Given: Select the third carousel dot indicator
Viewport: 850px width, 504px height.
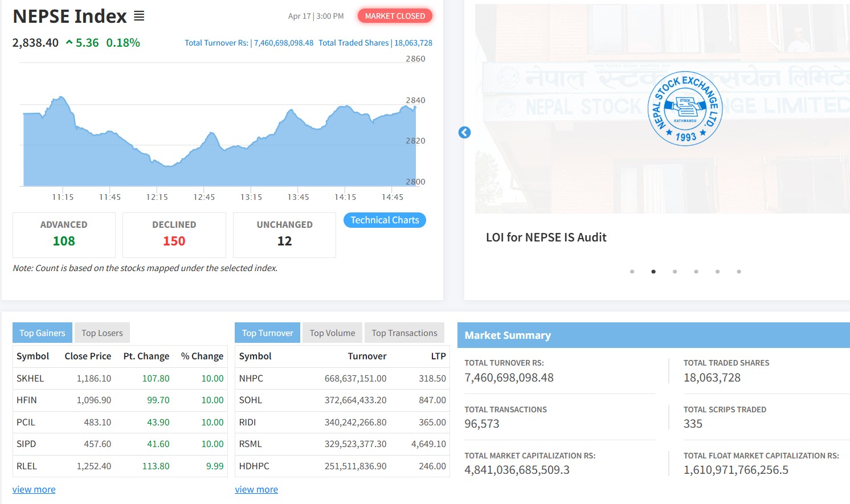Looking at the screenshot, I should 675,272.
